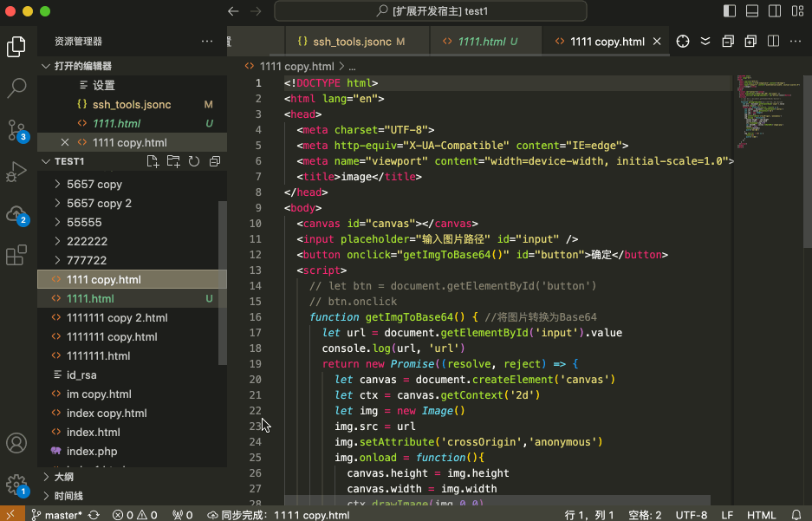Open Run and Debug view
812x521 pixels.
(x=16, y=172)
